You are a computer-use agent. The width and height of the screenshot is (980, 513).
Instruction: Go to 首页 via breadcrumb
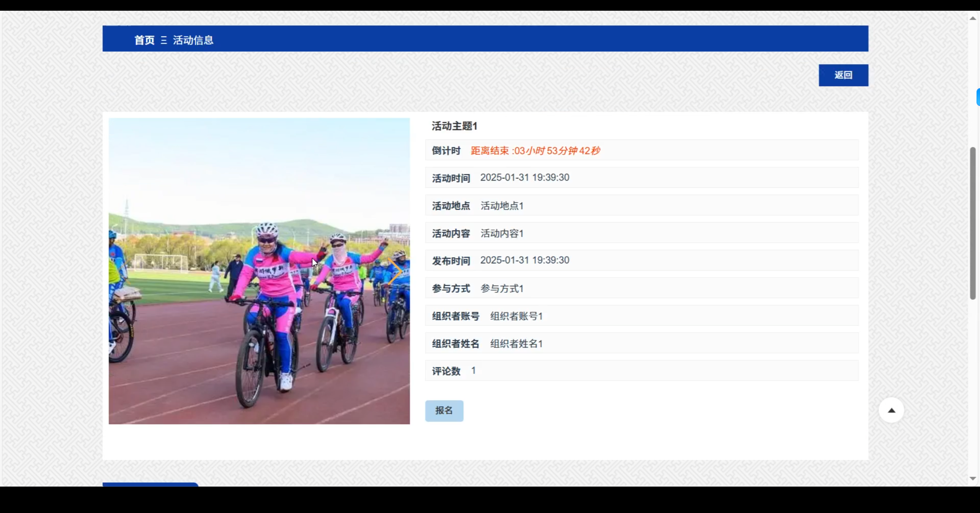click(x=144, y=40)
